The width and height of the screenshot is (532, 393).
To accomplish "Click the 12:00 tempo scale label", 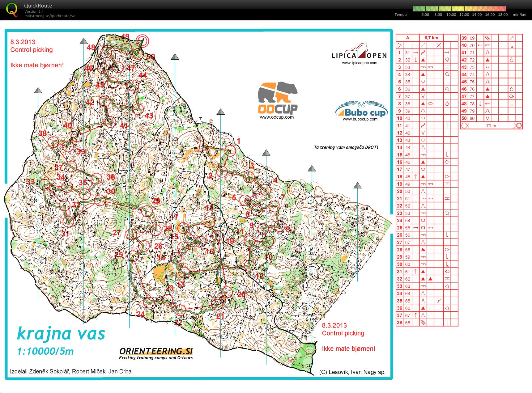I will click(464, 15).
